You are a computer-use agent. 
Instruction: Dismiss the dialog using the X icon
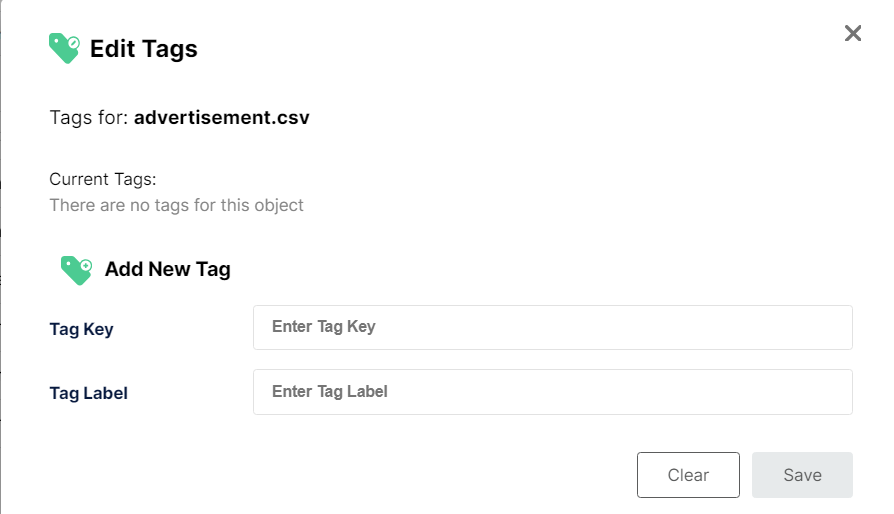(x=853, y=33)
